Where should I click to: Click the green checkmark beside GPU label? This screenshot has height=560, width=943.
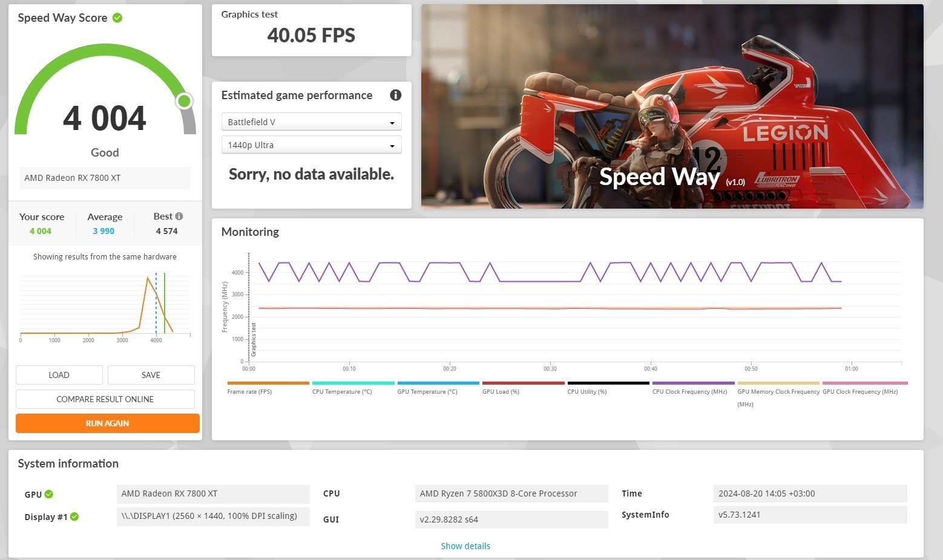49,494
